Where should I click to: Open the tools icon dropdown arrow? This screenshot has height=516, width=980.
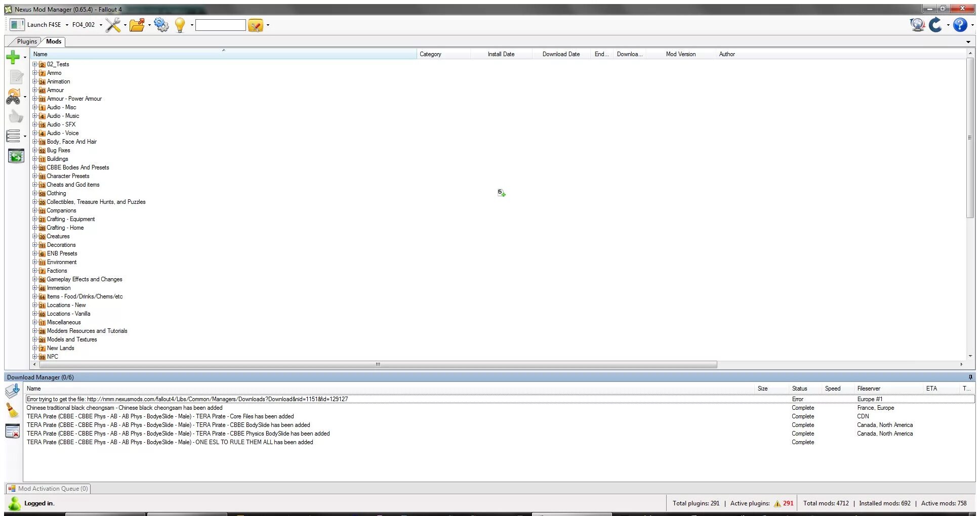pyautogui.click(x=125, y=25)
